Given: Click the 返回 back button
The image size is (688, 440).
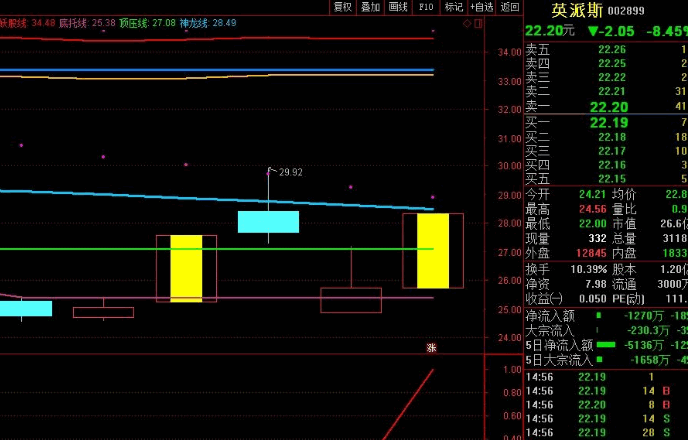Looking at the screenshot, I should click(x=509, y=7).
